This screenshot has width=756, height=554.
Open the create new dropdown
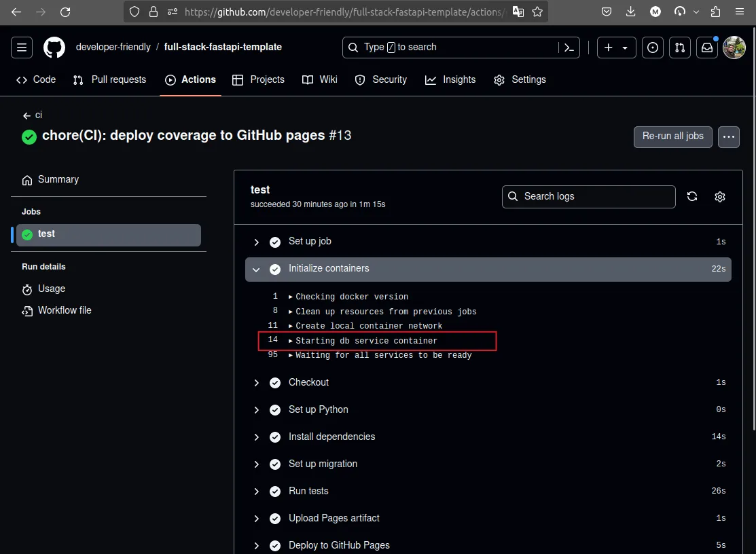coord(616,48)
